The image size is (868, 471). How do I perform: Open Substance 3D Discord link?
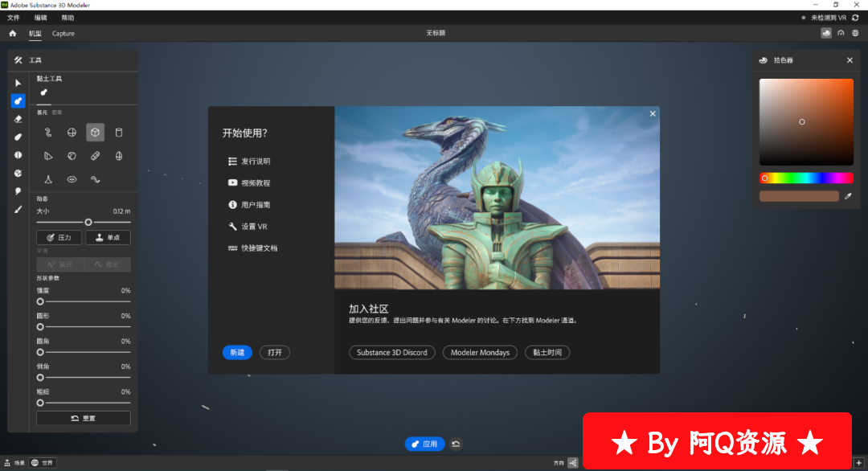(392, 353)
